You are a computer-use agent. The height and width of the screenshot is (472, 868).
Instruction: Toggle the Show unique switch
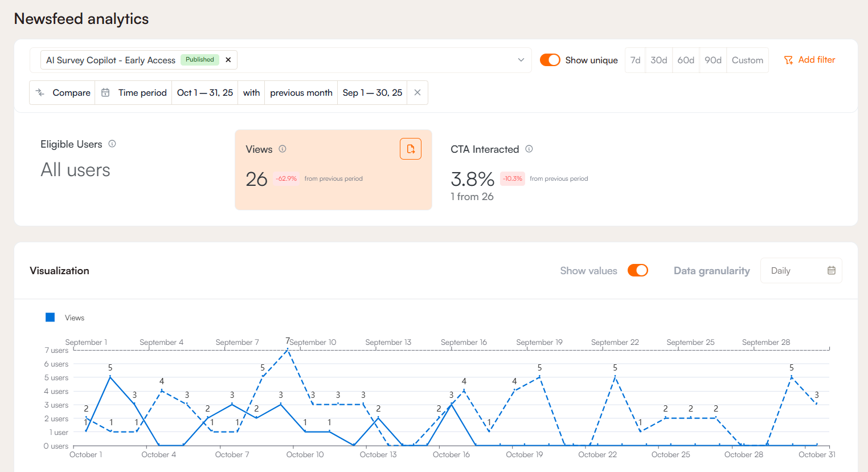pos(550,60)
